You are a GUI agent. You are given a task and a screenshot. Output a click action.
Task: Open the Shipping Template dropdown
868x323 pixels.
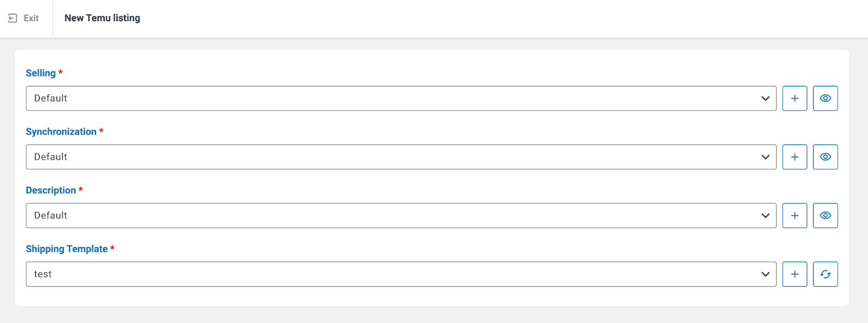[x=400, y=274]
